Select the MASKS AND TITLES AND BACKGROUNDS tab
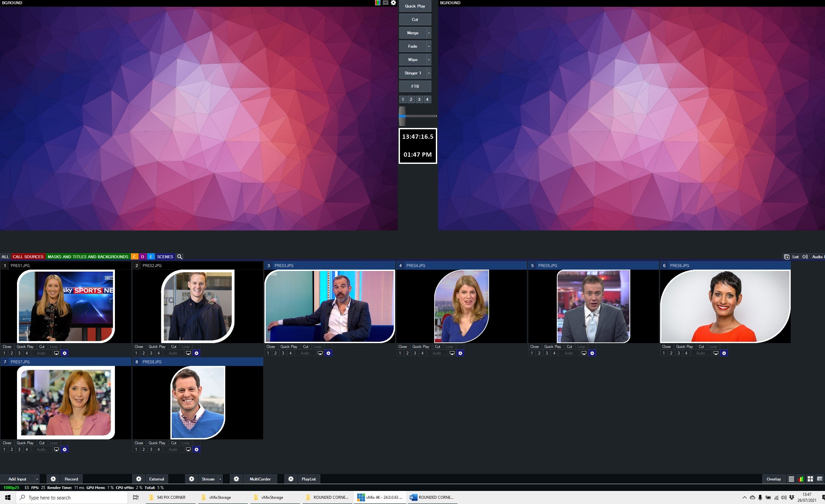The image size is (825, 504). click(x=88, y=256)
